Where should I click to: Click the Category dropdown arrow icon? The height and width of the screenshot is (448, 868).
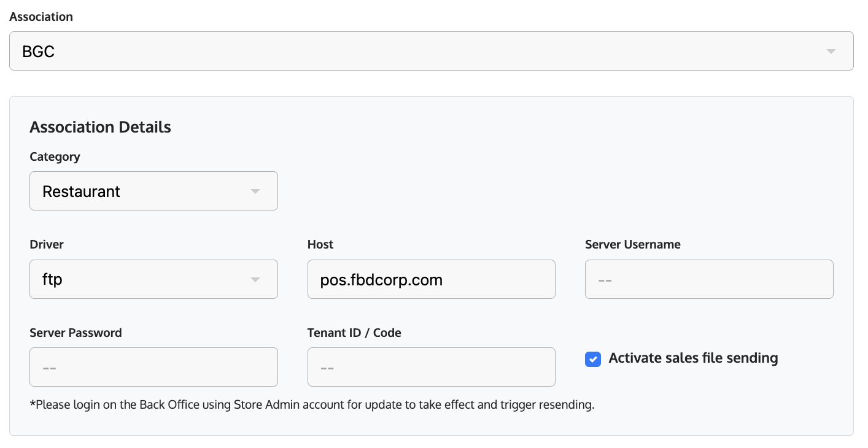point(255,191)
